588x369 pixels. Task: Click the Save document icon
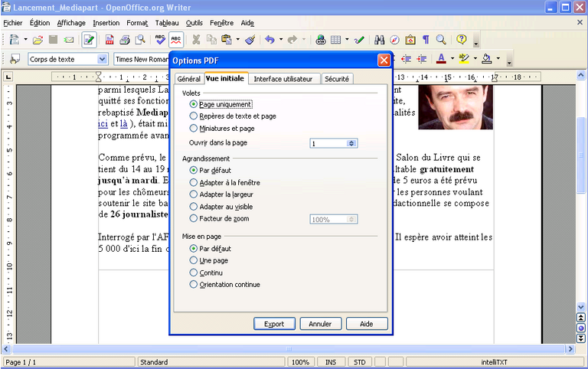(54, 39)
